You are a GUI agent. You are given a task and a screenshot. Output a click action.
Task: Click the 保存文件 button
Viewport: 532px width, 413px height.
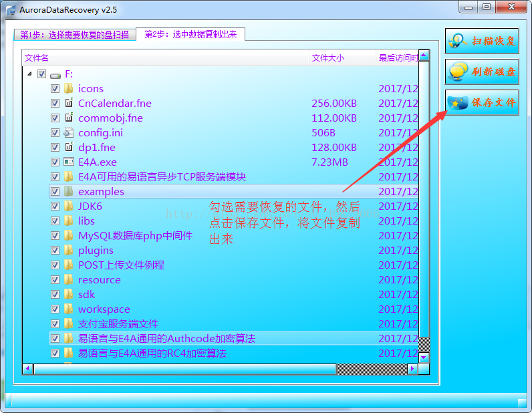[x=482, y=102]
